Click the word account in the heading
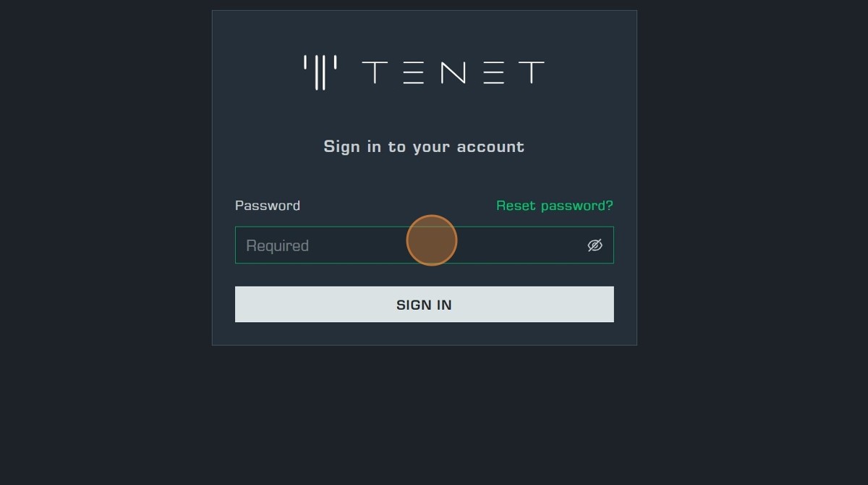This screenshot has width=868, height=485. click(490, 147)
